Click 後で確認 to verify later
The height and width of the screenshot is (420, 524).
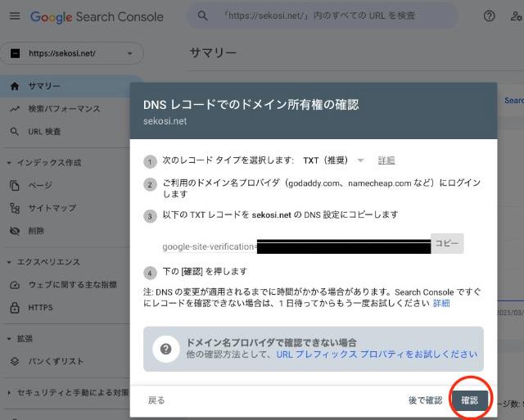425,400
